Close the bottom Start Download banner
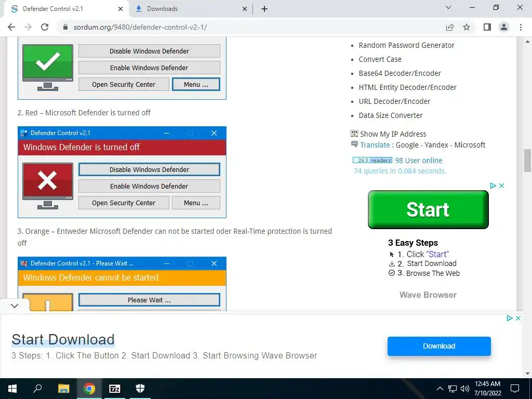The height and width of the screenshot is (399, 532). pyautogui.click(x=518, y=318)
